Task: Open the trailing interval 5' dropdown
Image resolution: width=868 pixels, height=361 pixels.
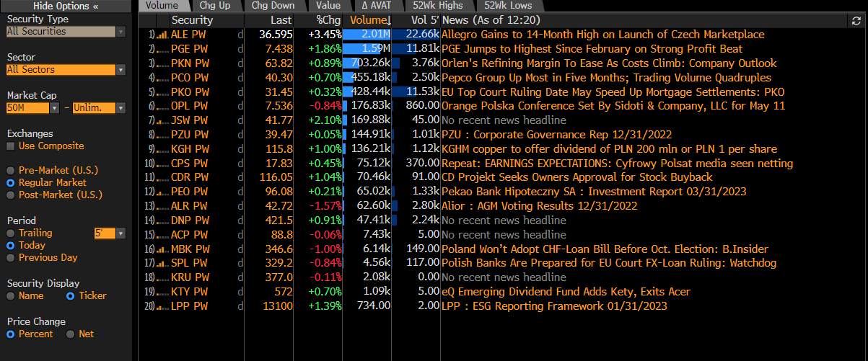Action: (110, 233)
